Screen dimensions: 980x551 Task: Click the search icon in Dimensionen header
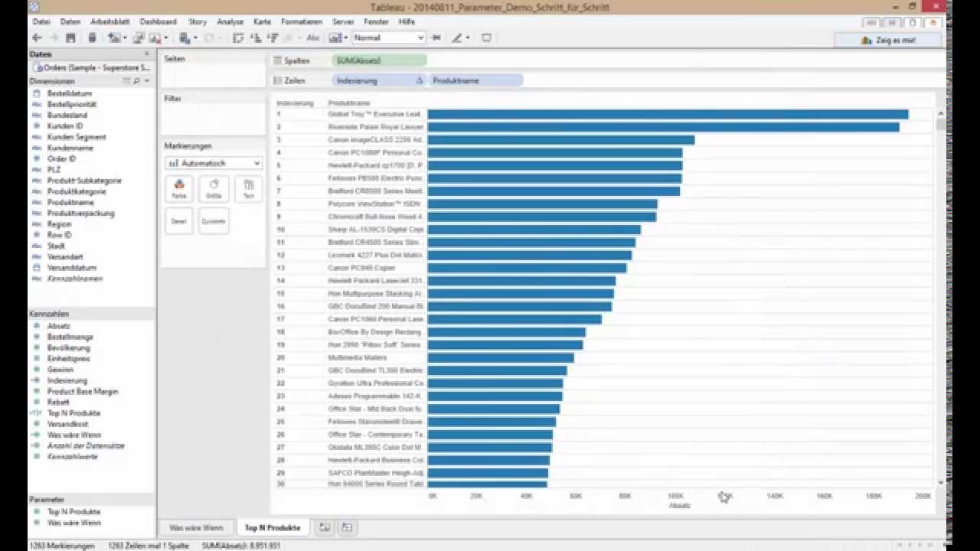[x=136, y=80]
